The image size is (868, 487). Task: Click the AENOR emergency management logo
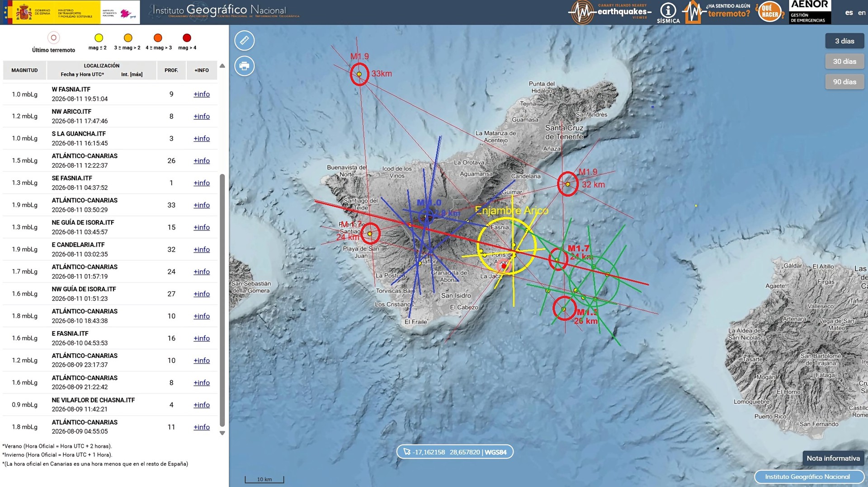click(810, 12)
